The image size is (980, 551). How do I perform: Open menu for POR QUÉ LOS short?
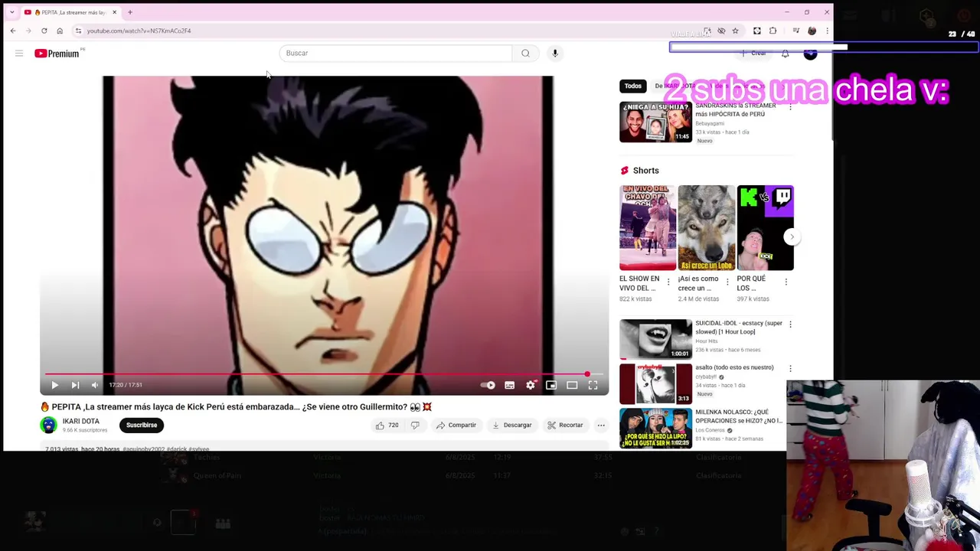click(786, 282)
